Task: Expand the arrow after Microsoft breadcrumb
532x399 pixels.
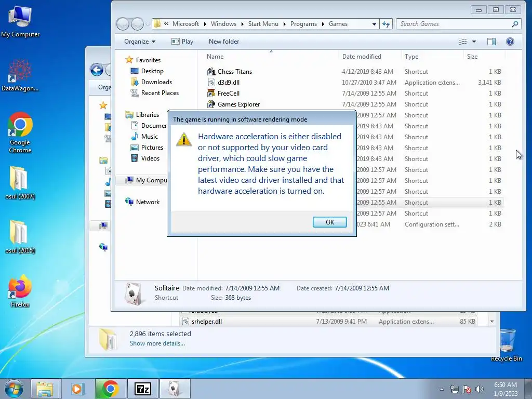Action: (x=205, y=24)
